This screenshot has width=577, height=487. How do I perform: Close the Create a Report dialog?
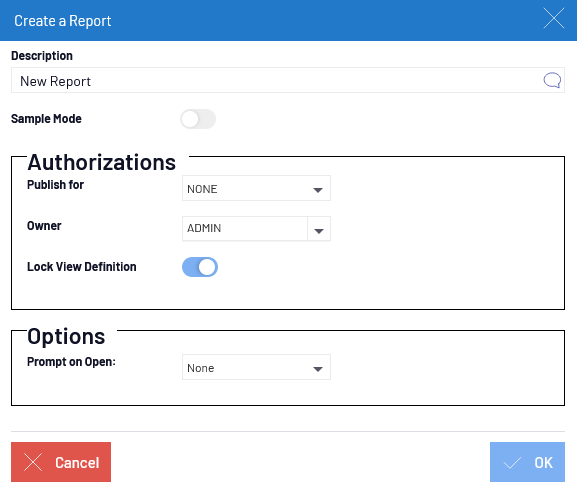pyautogui.click(x=554, y=18)
